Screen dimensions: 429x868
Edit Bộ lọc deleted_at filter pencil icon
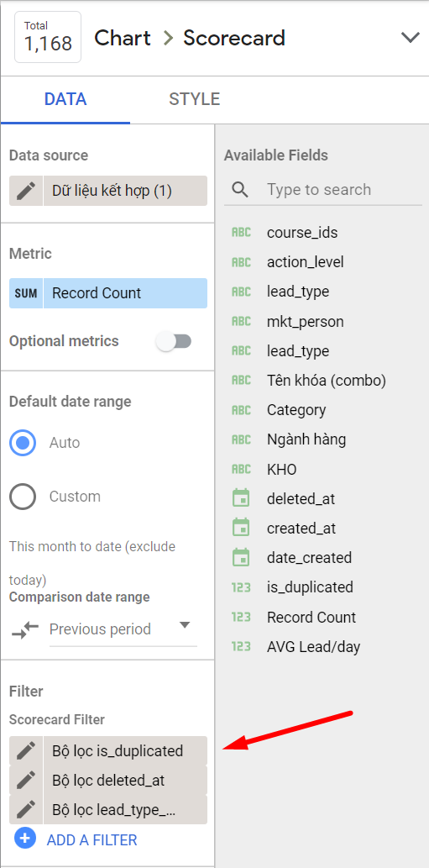(x=25, y=781)
